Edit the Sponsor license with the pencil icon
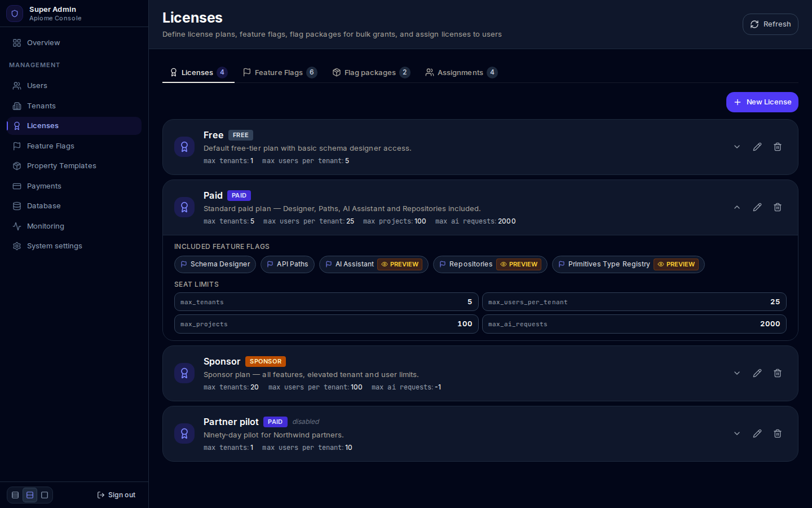This screenshot has height=508, width=812. (x=757, y=373)
